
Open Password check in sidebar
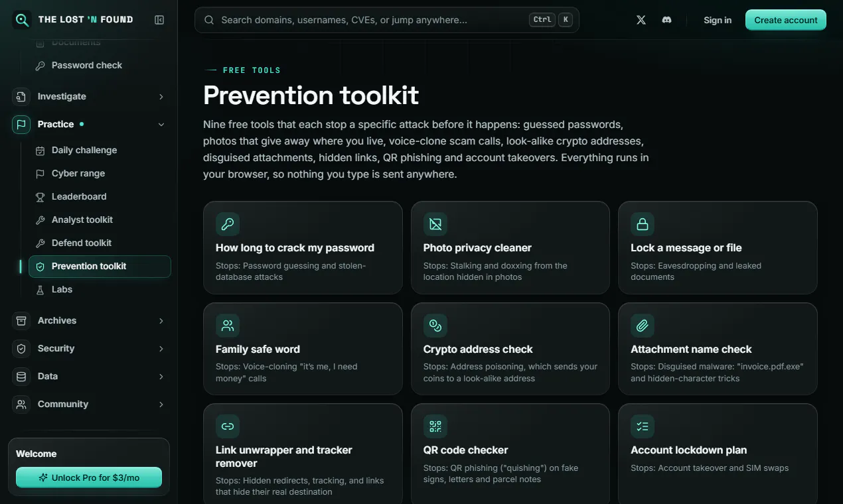(x=100, y=66)
